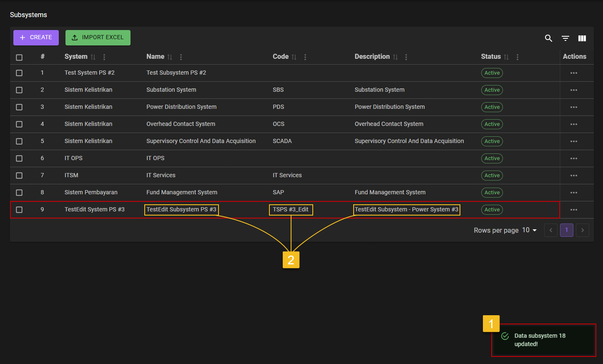Check the select-all checkbox in the header

coord(19,57)
